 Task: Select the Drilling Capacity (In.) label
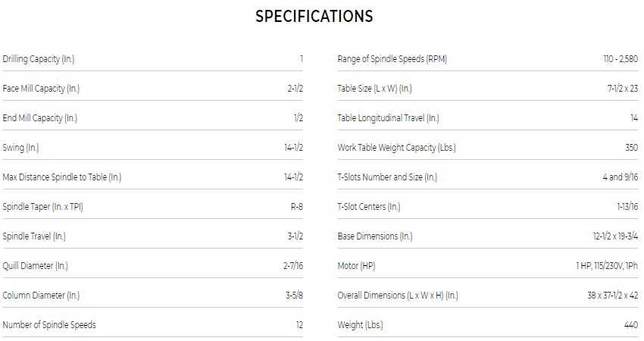tap(39, 59)
